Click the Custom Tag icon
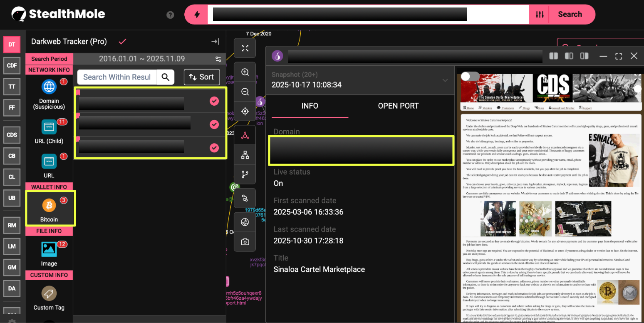 pos(49,293)
